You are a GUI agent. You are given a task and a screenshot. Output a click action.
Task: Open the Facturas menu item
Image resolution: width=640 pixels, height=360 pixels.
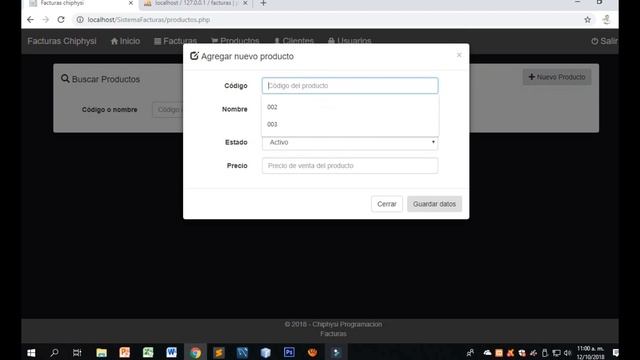[x=176, y=41]
